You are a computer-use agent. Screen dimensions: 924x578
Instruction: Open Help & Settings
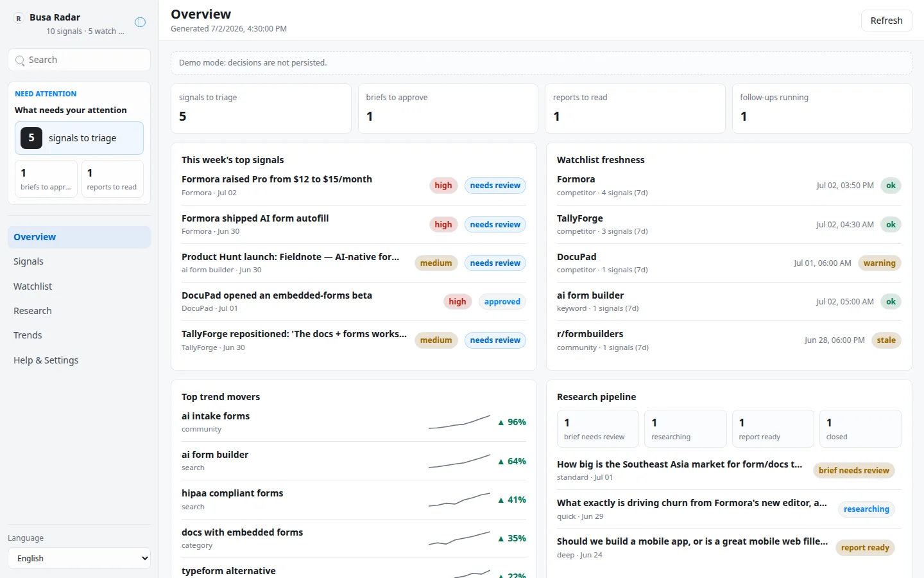pyautogui.click(x=80, y=360)
